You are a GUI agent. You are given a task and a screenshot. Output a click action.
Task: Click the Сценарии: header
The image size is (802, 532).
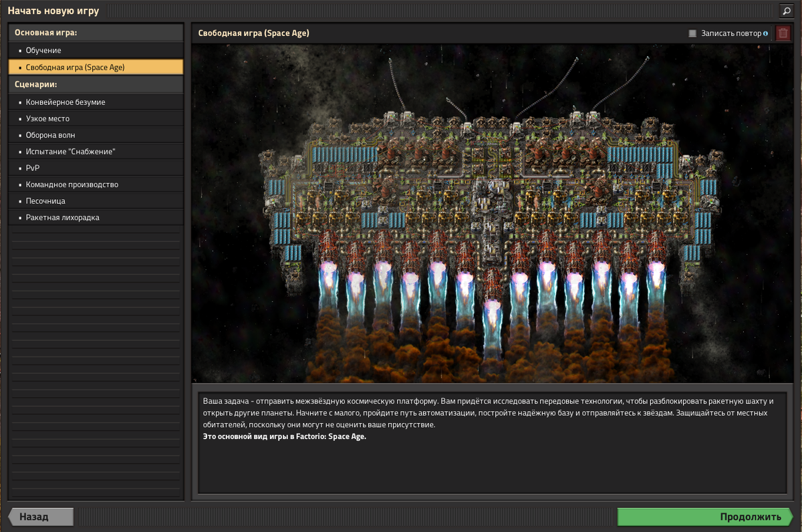click(96, 84)
